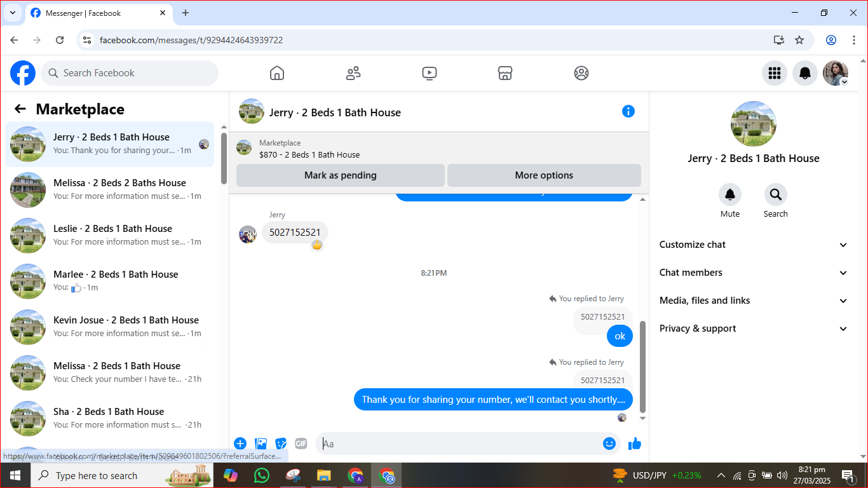Open Chrome's tab search dropdown arrow
This screenshot has height=488, width=868.
tap(12, 13)
